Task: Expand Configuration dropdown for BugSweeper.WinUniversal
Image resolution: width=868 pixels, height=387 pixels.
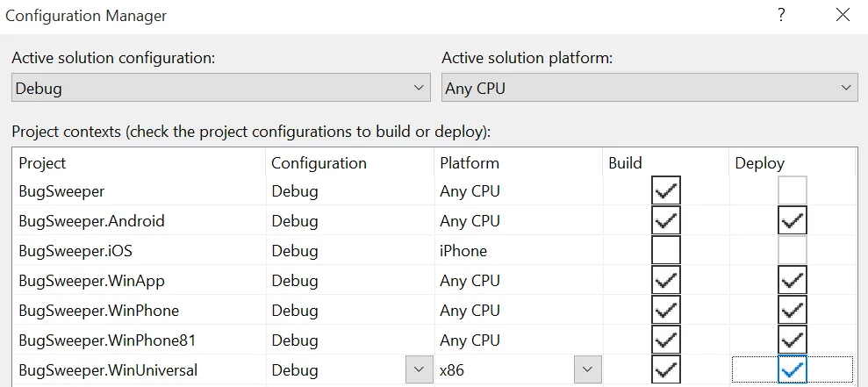Action: pyautogui.click(x=420, y=370)
